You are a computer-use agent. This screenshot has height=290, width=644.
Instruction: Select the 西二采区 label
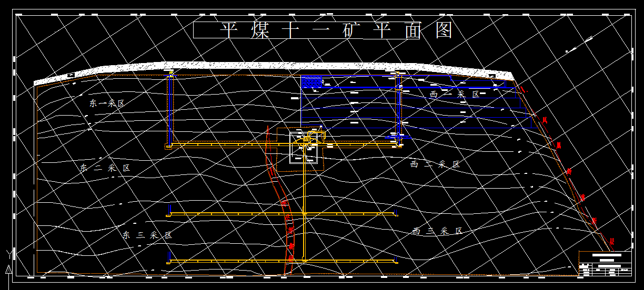pyautogui.click(x=436, y=164)
